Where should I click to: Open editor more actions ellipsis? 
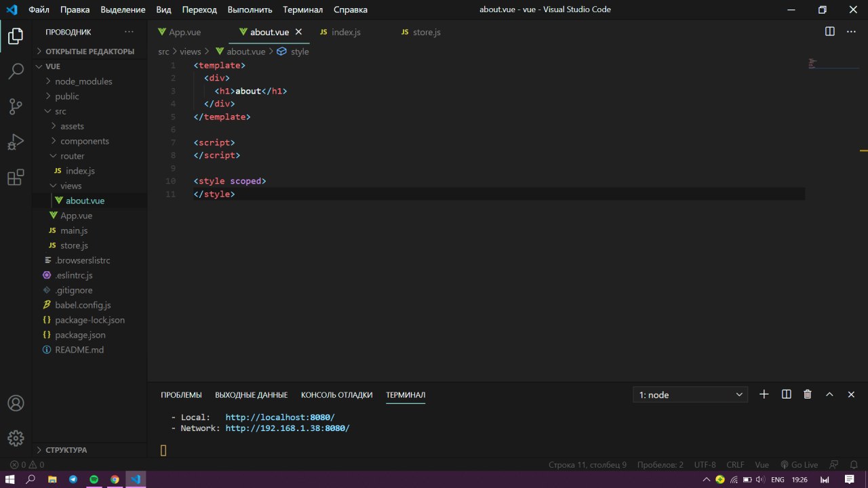[x=850, y=32]
